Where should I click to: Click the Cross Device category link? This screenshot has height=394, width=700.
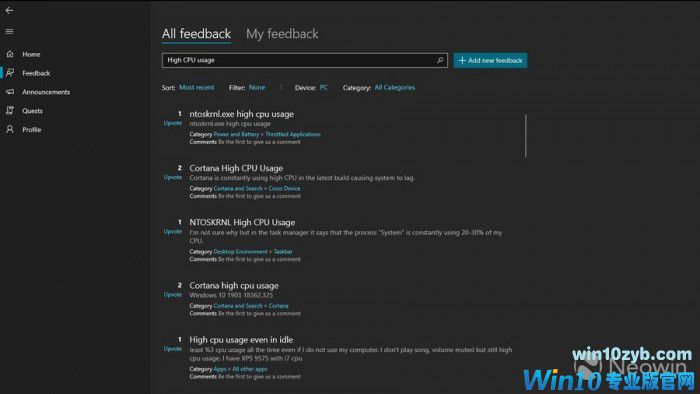[x=284, y=188]
